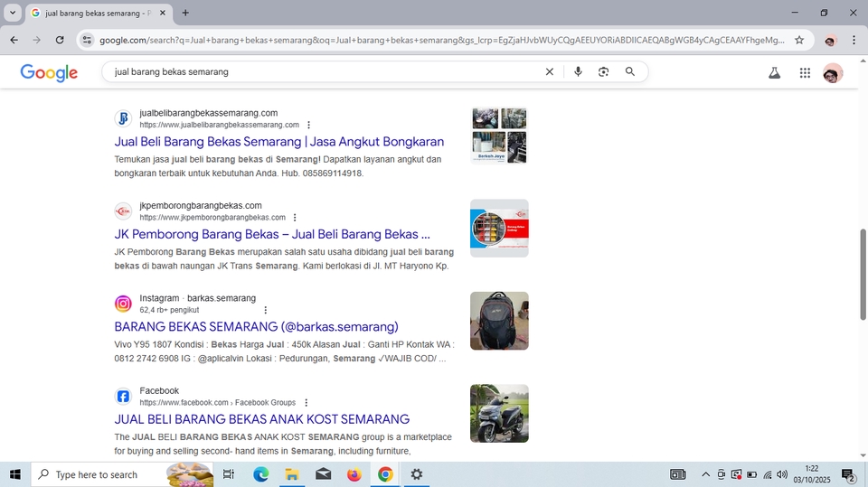Click https://www.jkpemborongbarangbekas.com URL text
Image resolution: width=868 pixels, height=487 pixels.
coord(212,218)
